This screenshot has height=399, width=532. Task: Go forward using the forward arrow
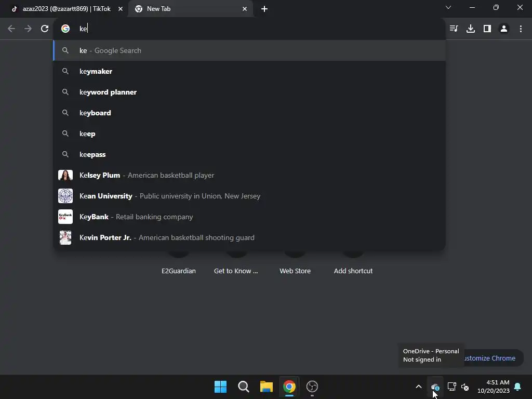click(x=28, y=29)
